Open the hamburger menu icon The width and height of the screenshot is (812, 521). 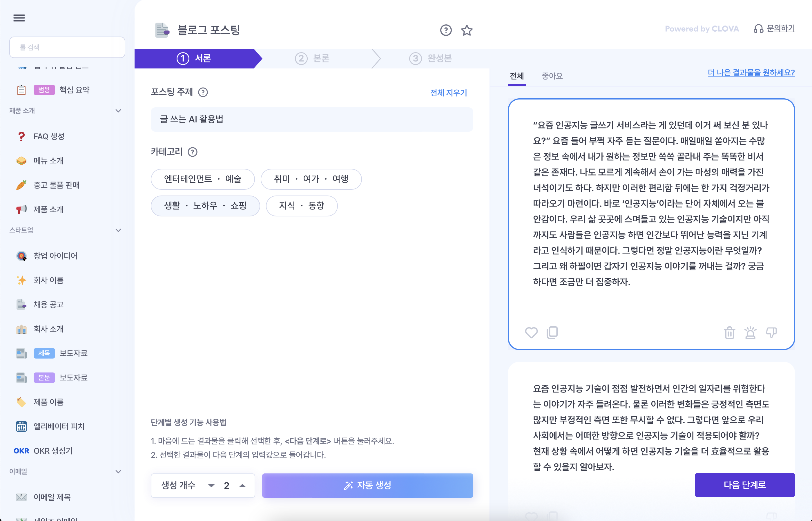point(19,18)
